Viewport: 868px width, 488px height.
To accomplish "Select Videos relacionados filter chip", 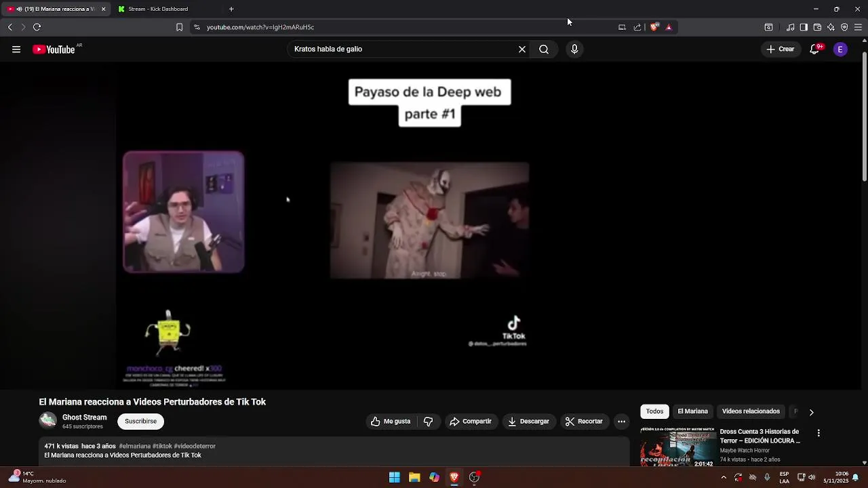I will (x=751, y=411).
